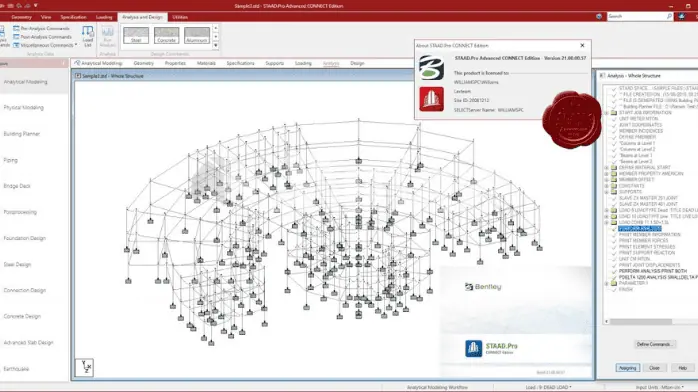The height and width of the screenshot is (392, 698).
Task: Open the Loading page tab
Action: pos(303,63)
